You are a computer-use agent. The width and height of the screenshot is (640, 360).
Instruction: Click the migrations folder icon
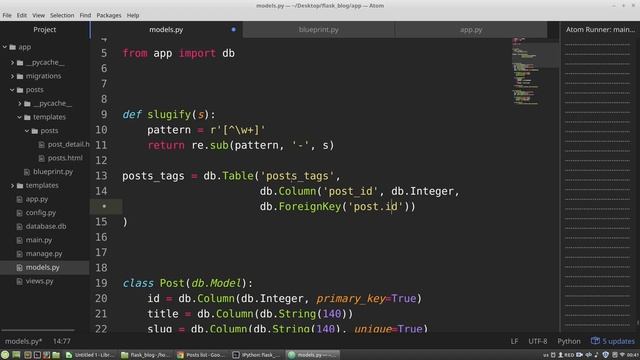[x=20, y=76]
